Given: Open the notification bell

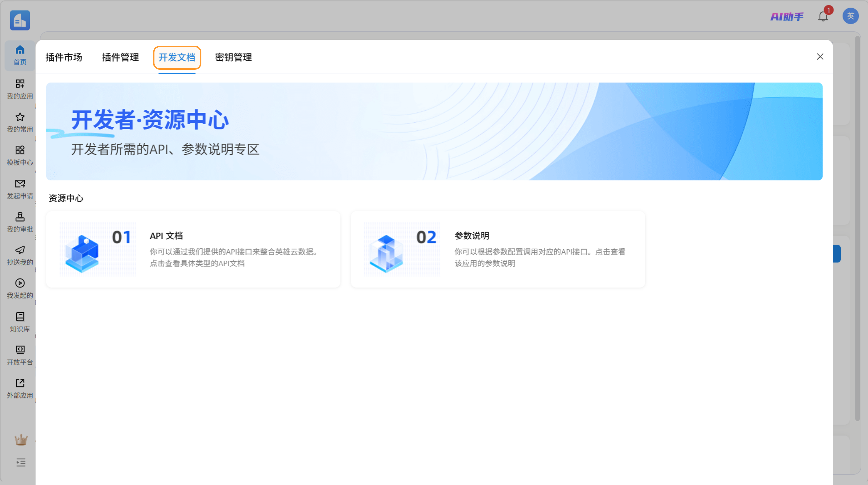Looking at the screenshot, I should 823,16.
